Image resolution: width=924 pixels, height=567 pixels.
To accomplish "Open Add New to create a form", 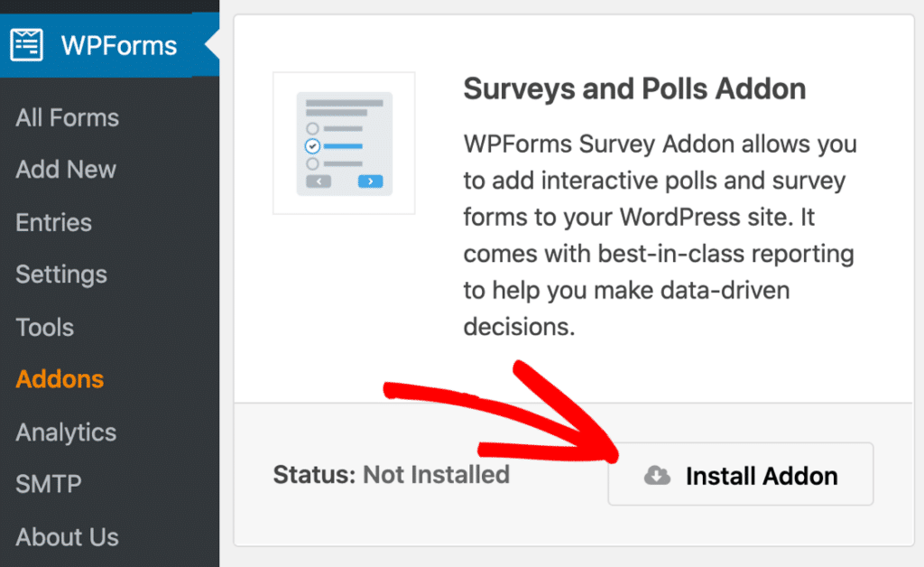I will point(65,170).
